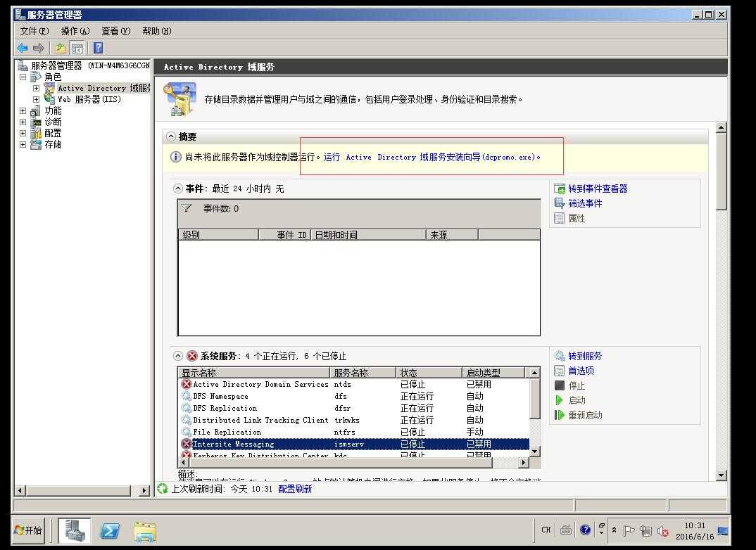This screenshot has height=550, width=756.
Task: Click the main panel scroll-down arrow
Action: pos(722,475)
